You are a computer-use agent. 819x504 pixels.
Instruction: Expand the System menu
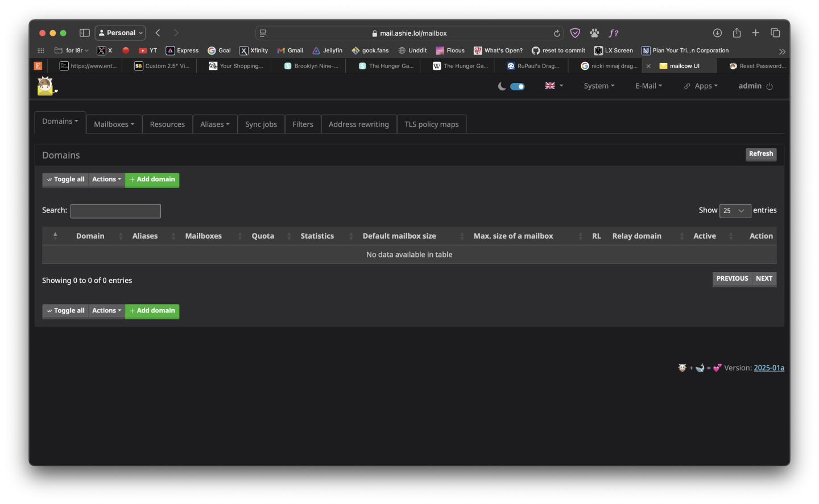599,86
